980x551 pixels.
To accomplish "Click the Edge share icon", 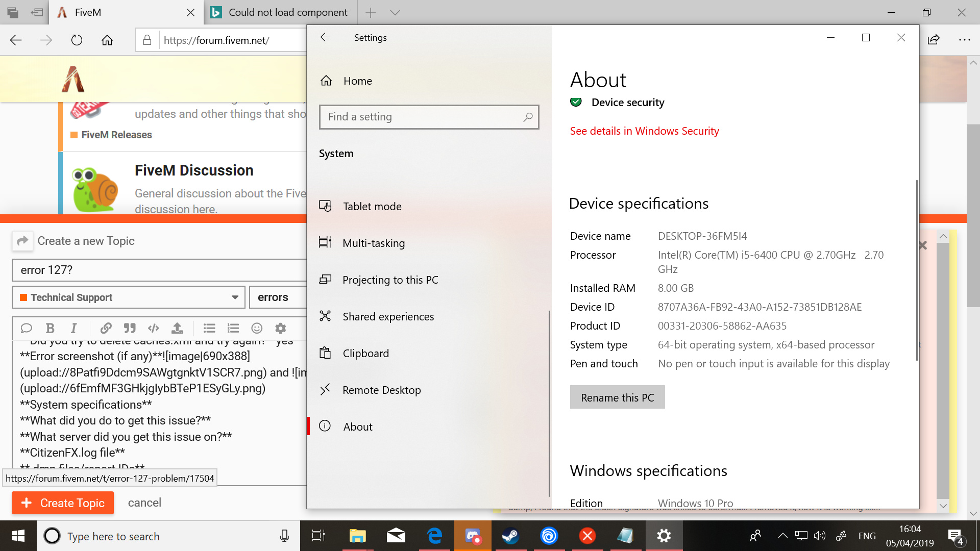I will click(934, 40).
